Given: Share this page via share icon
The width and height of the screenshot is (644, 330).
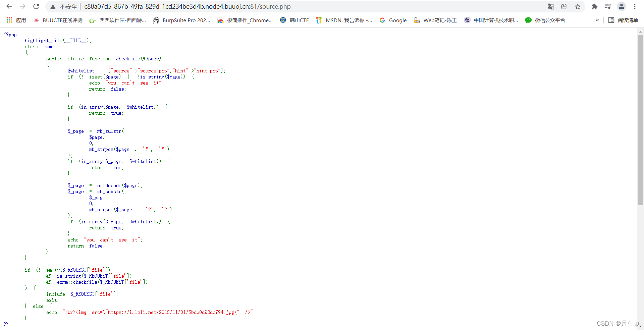Looking at the screenshot, I should point(564,6).
